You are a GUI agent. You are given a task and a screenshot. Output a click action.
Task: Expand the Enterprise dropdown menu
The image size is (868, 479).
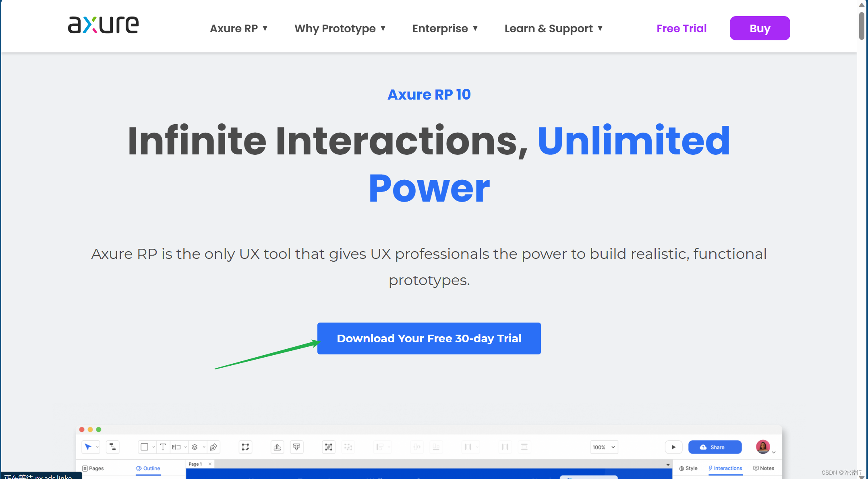click(x=446, y=28)
